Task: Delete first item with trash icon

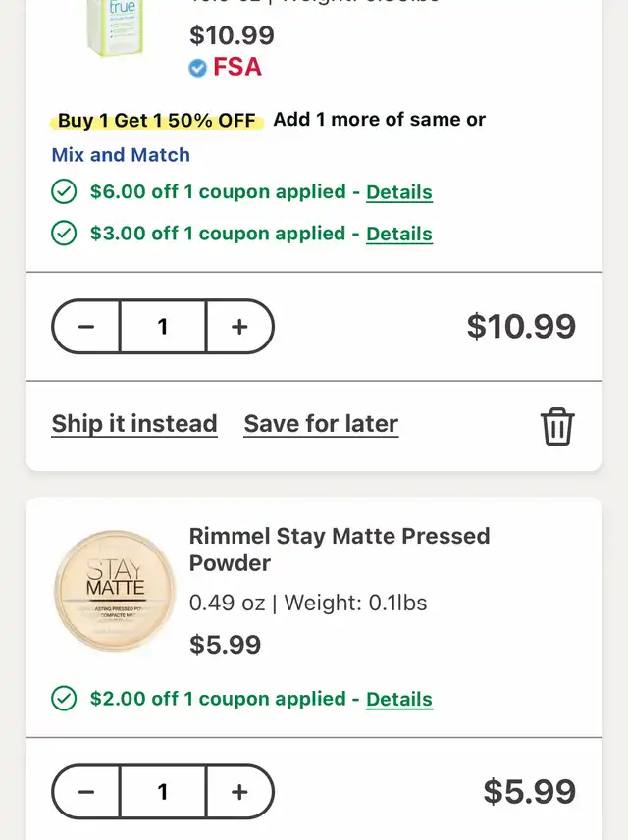Action: tap(557, 427)
